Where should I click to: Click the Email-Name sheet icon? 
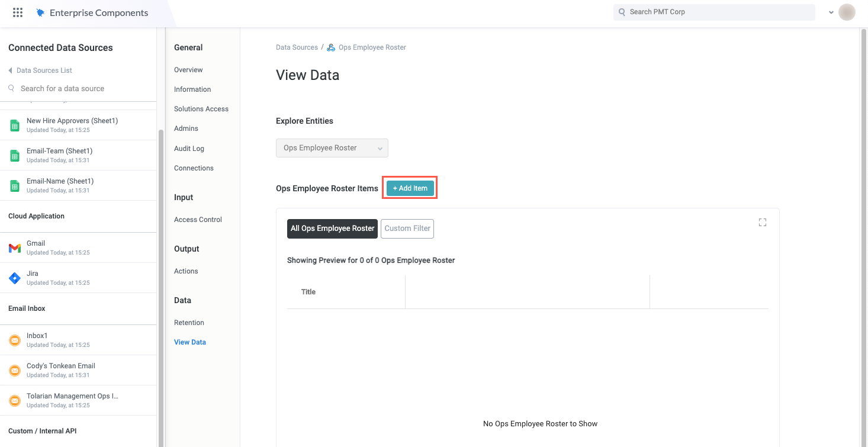pos(15,185)
